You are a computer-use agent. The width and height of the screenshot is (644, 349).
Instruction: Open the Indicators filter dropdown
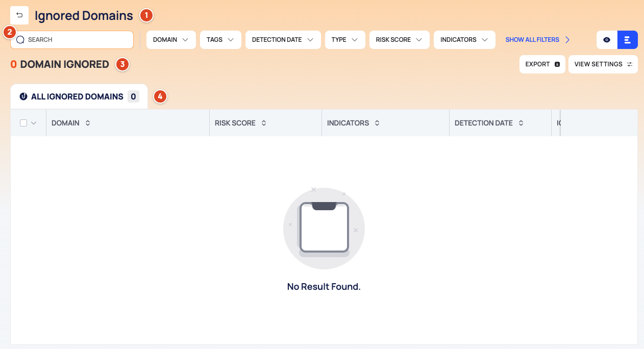pyautogui.click(x=464, y=40)
